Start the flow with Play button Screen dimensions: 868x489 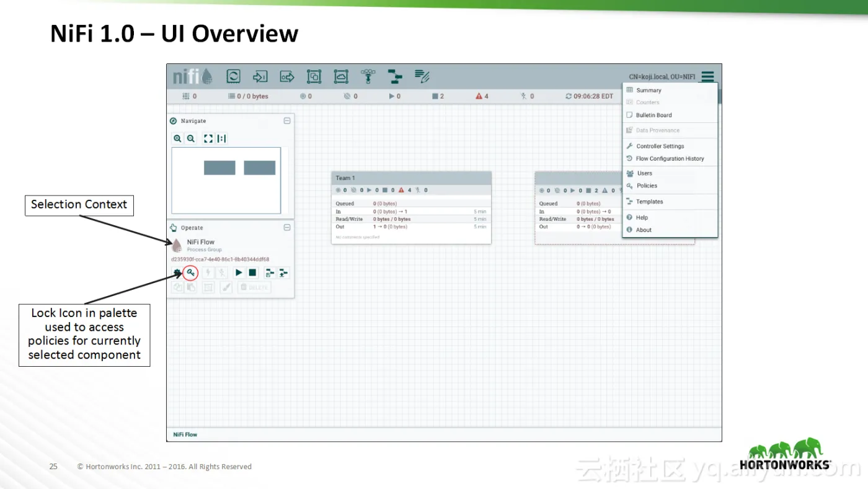pyautogui.click(x=239, y=272)
